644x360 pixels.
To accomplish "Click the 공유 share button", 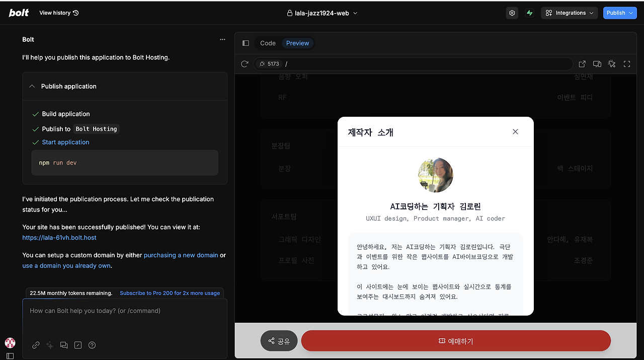I will click(279, 341).
